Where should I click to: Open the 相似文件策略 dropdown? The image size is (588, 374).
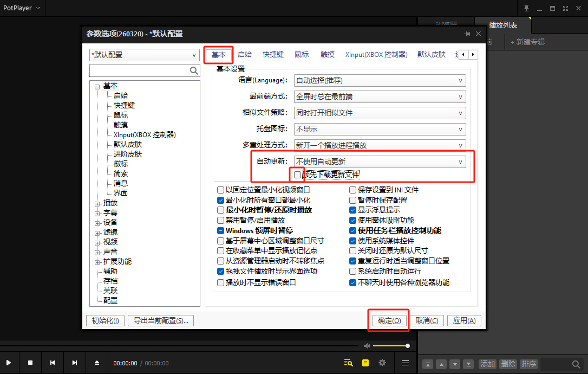click(x=380, y=113)
